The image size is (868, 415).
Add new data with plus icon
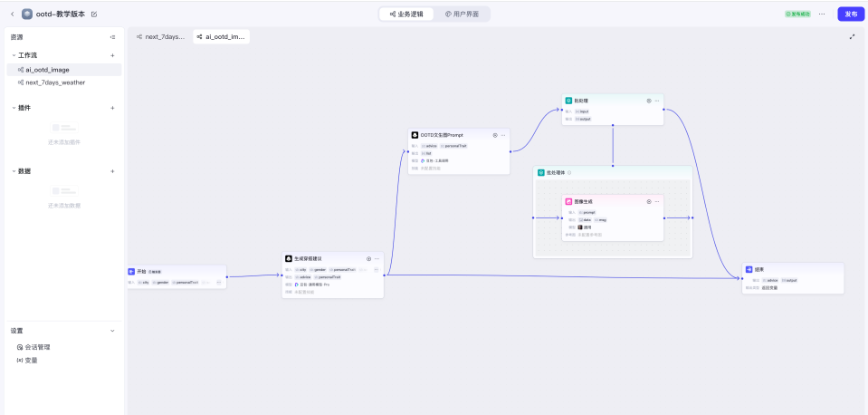pyautogui.click(x=112, y=171)
